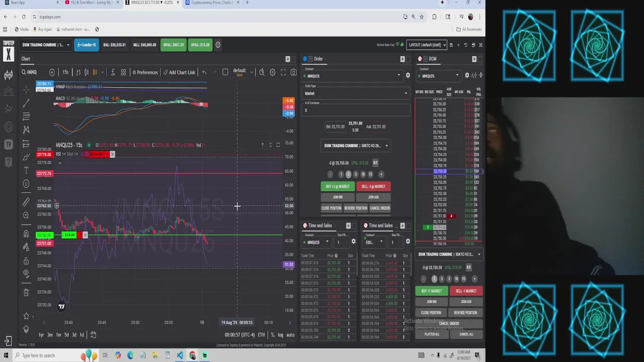Add symbol compare plus circle icon
The width and height of the screenshot is (644, 362).
[x=52, y=72]
